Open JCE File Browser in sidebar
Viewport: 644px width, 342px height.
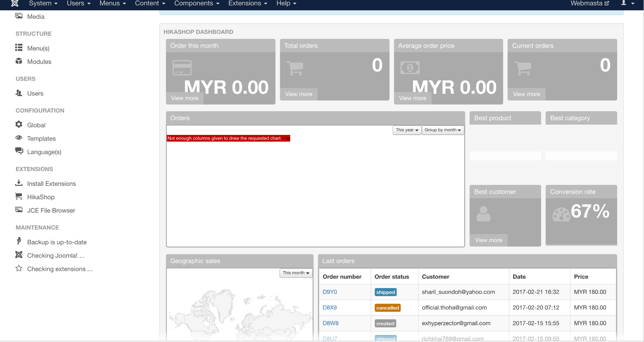(51, 210)
